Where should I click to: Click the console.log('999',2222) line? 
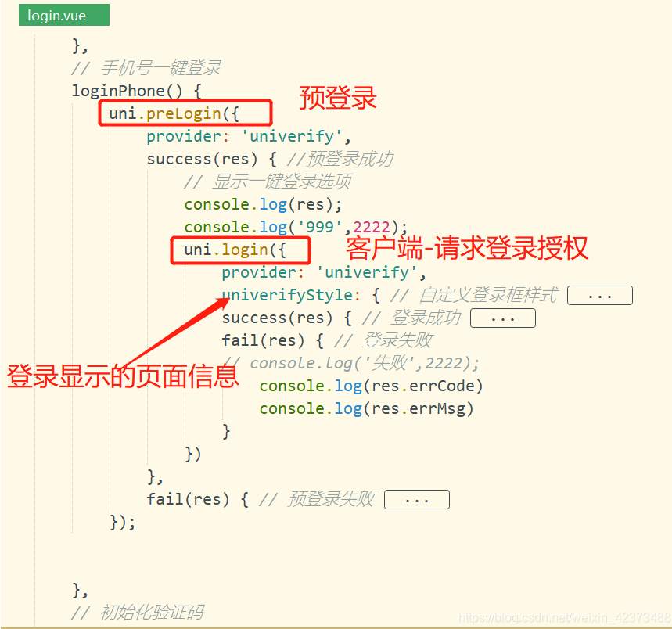(x=296, y=228)
